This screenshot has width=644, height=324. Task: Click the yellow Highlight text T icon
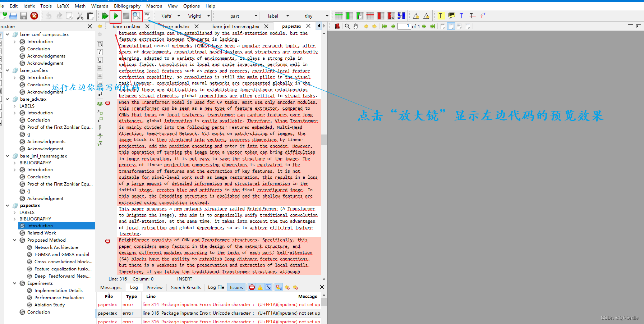tap(440, 16)
